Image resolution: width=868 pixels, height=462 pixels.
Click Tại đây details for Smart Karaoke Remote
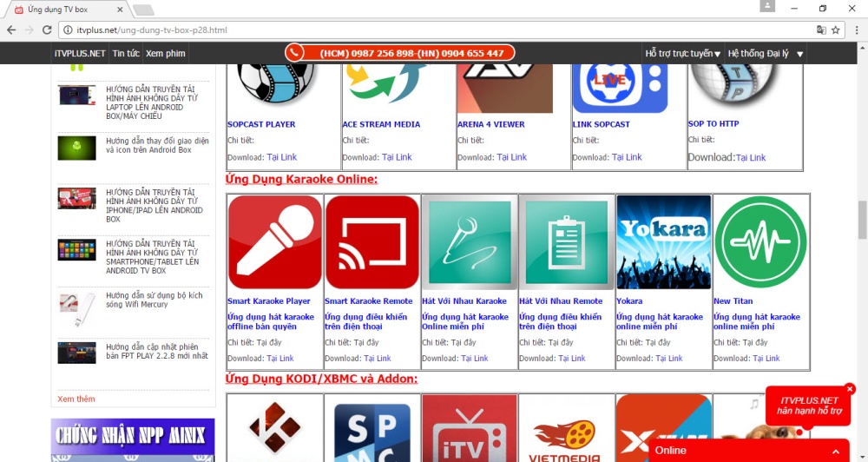(366, 342)
